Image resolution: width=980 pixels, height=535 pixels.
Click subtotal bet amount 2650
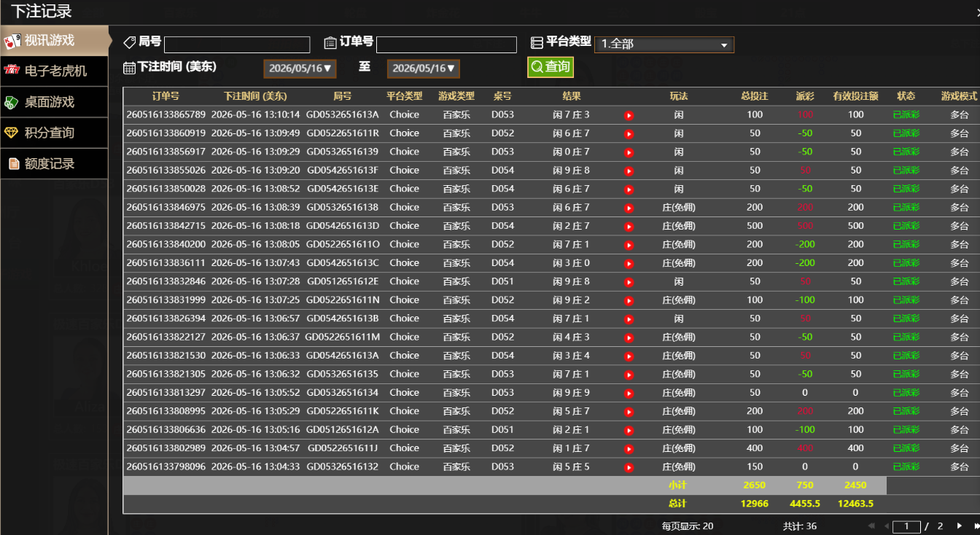(x=755, y=485)
